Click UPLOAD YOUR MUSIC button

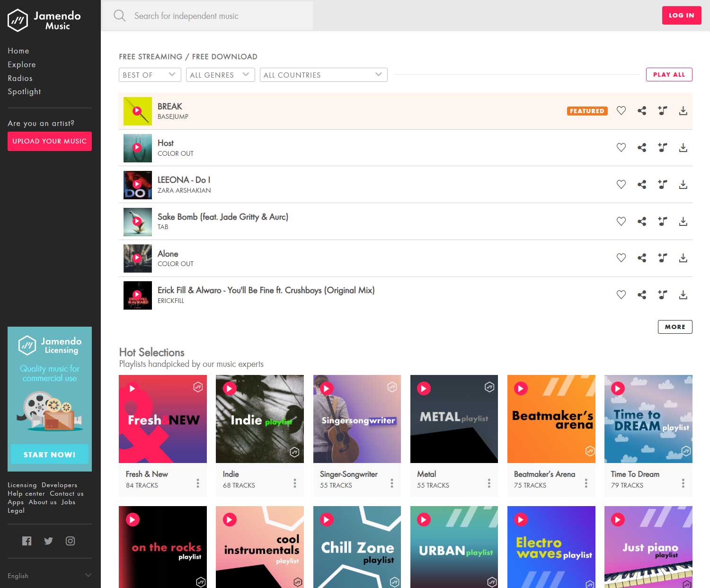pos(50,141)
